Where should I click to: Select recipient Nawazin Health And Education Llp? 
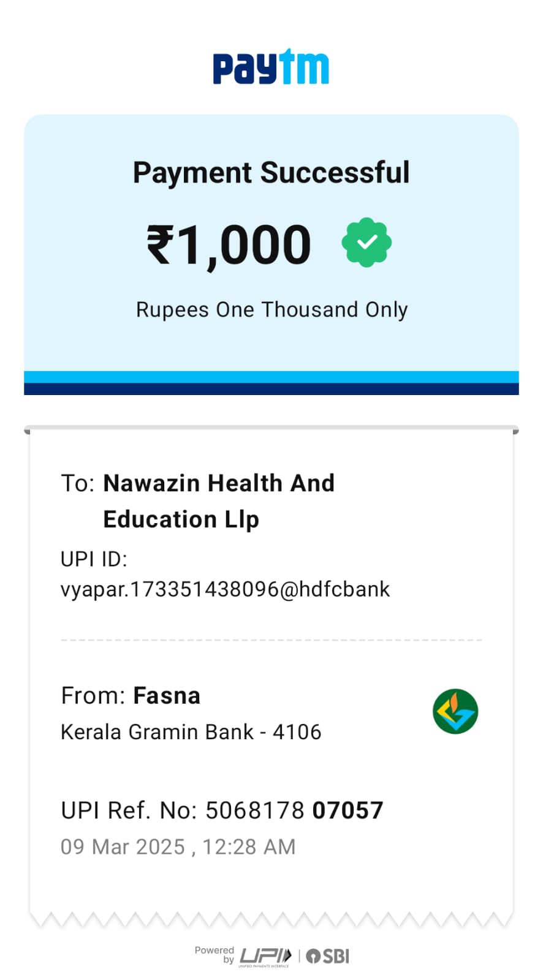coord(218,501)
